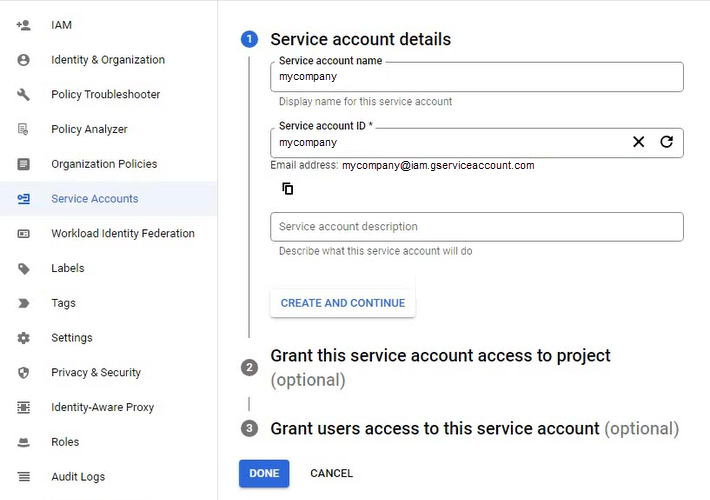Open Service Accounts in the sidebar

95,199
